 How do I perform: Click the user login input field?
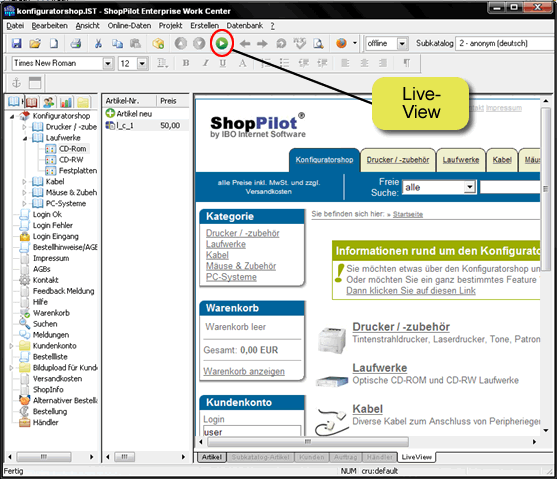point(252,431)
